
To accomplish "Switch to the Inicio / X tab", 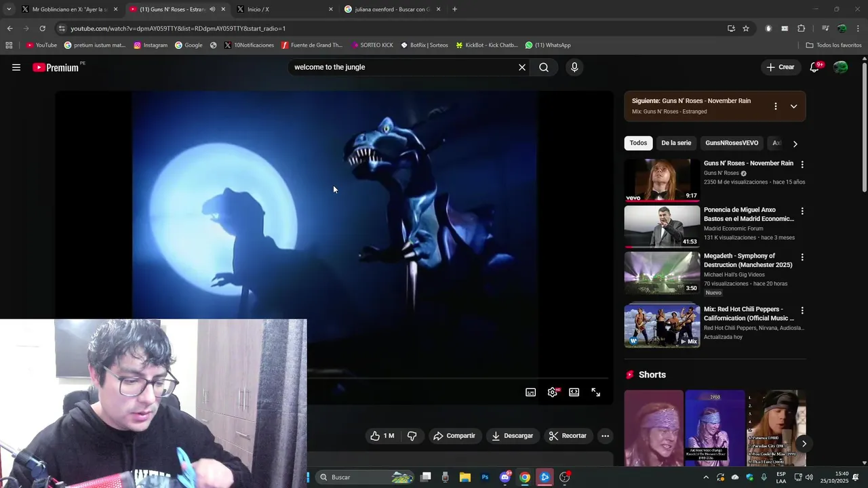I will (285, 9).
